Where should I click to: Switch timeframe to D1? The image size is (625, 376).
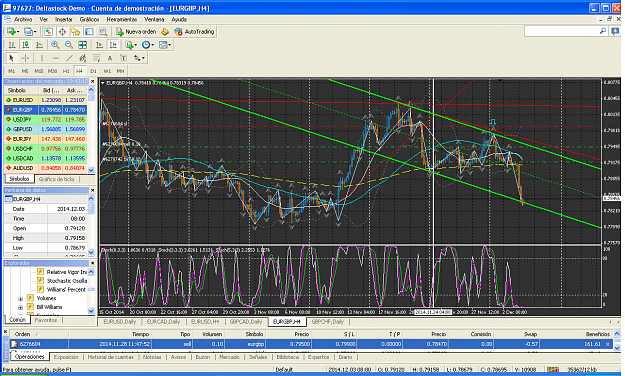point(93,71)
